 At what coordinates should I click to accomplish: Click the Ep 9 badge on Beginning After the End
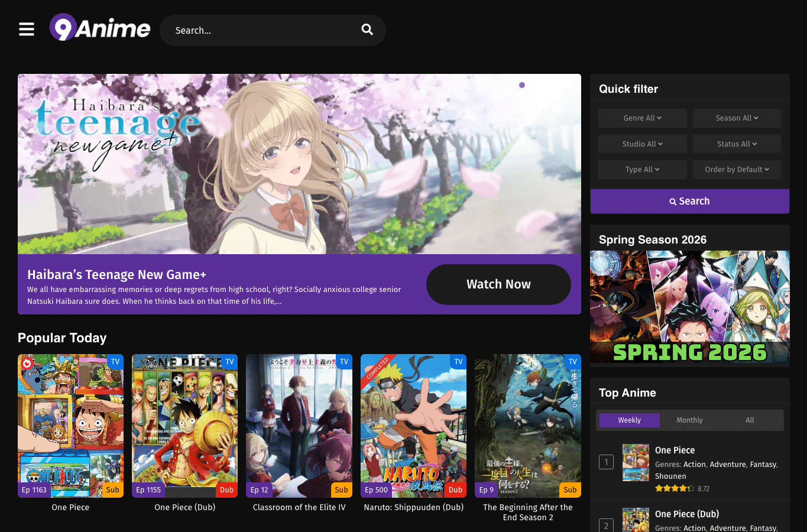click(487, 489)
